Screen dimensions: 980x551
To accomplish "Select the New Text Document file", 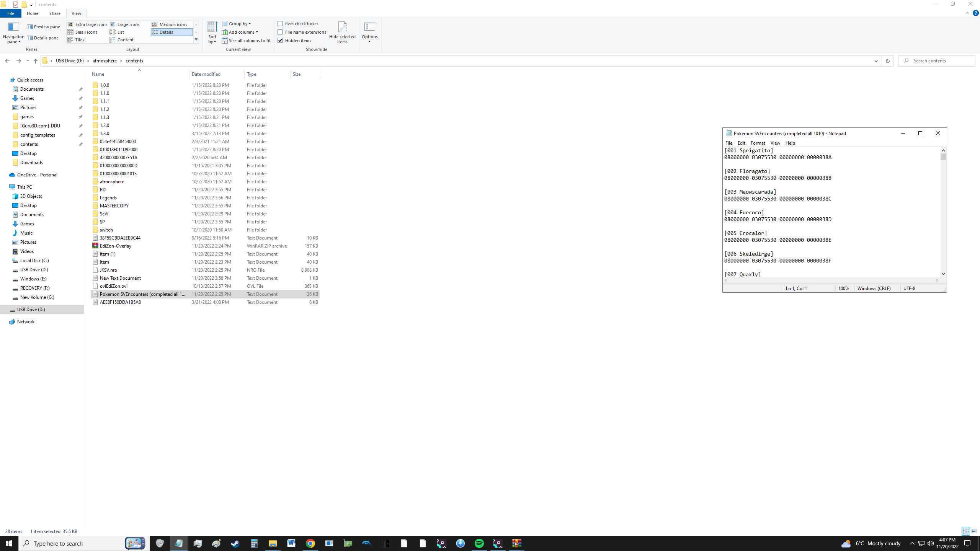I will [205, 278].
